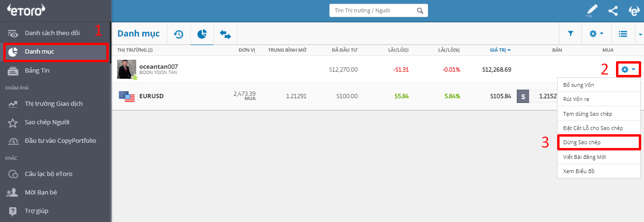Click the share icon in header
This screenshot has width=644, height=222.
pyautogui.click(x=613, y=10)
